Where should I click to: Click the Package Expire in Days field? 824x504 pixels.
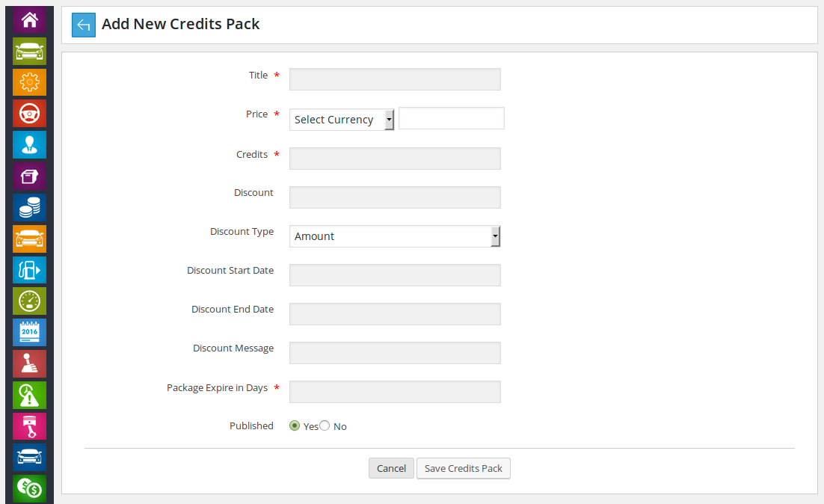coord(396,392)
